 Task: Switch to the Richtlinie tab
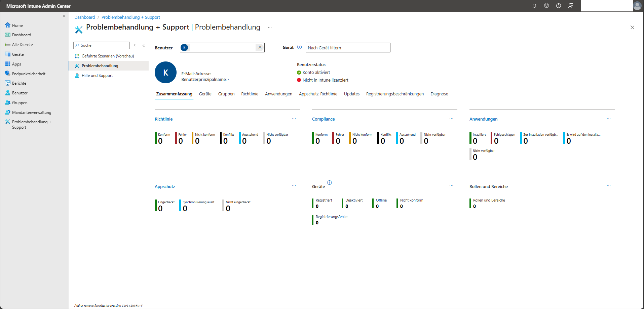[x=250, y=94]
